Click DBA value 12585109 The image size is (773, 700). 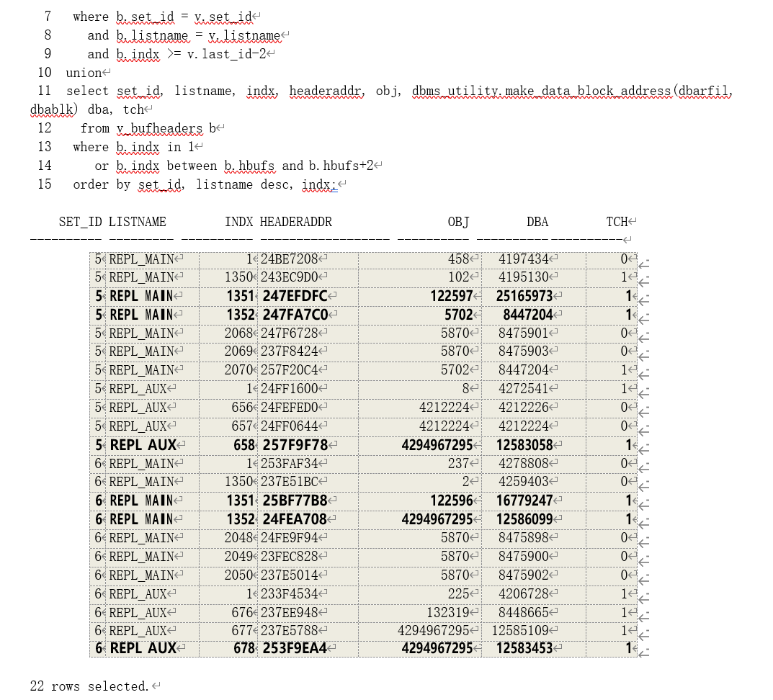point(521,631)
